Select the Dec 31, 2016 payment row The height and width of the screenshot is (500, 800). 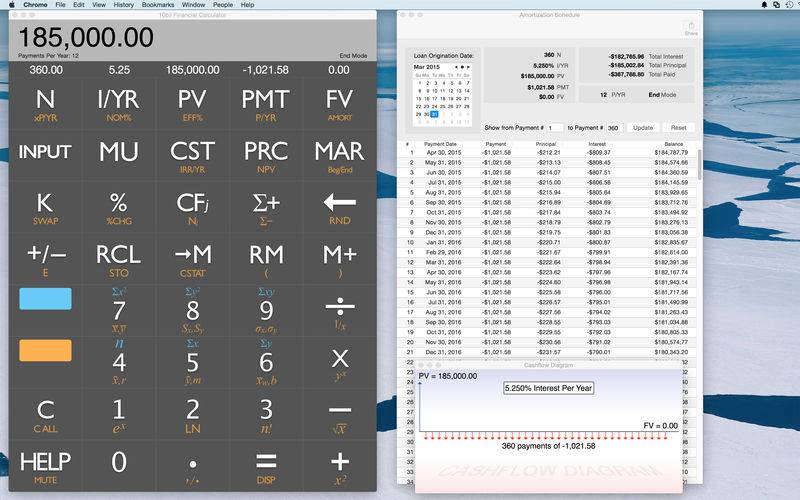tap(547, 352)
